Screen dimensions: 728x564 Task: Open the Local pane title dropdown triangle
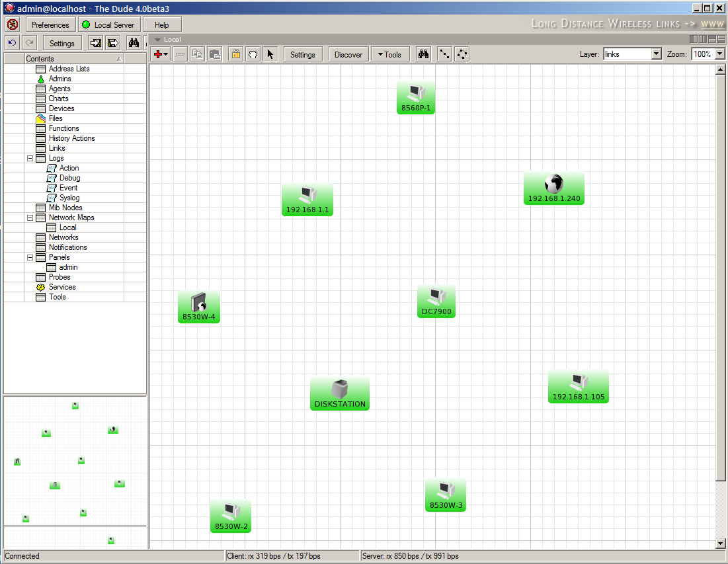(x=158, y=40)
